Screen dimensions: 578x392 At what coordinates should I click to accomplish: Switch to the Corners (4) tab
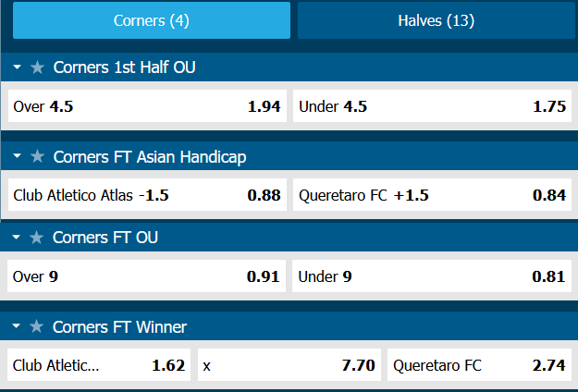151,20
